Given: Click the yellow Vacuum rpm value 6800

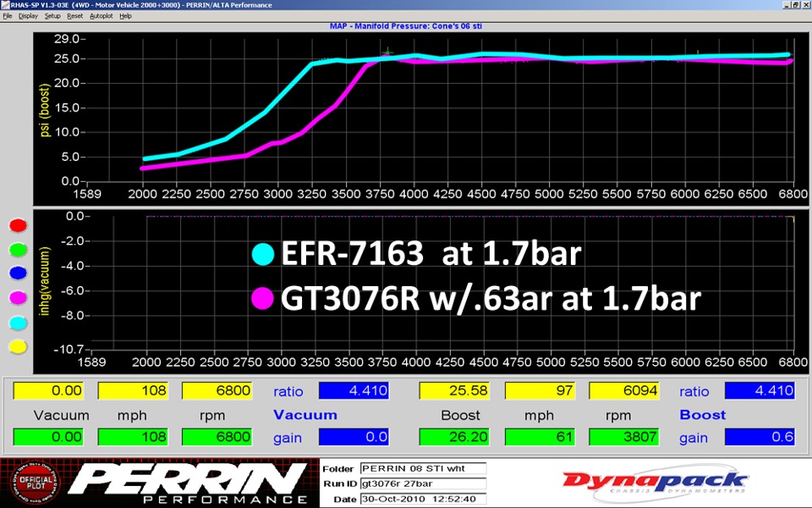Looking at the screenshot, I should [x=217, y=391].
